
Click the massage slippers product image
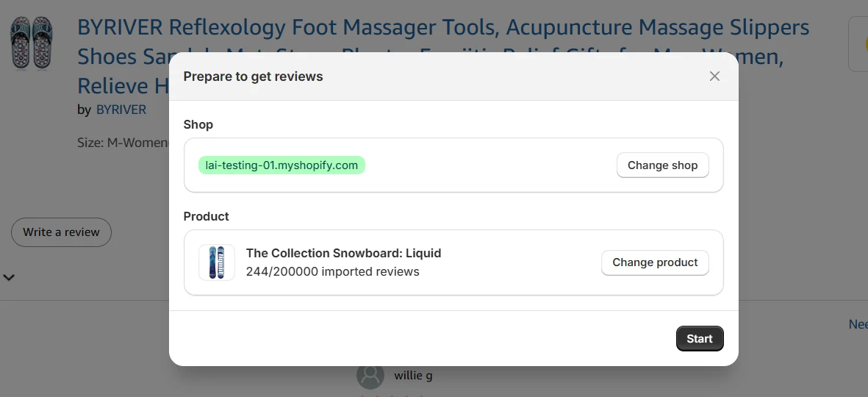pyautogui.click(x=32, y=43)
